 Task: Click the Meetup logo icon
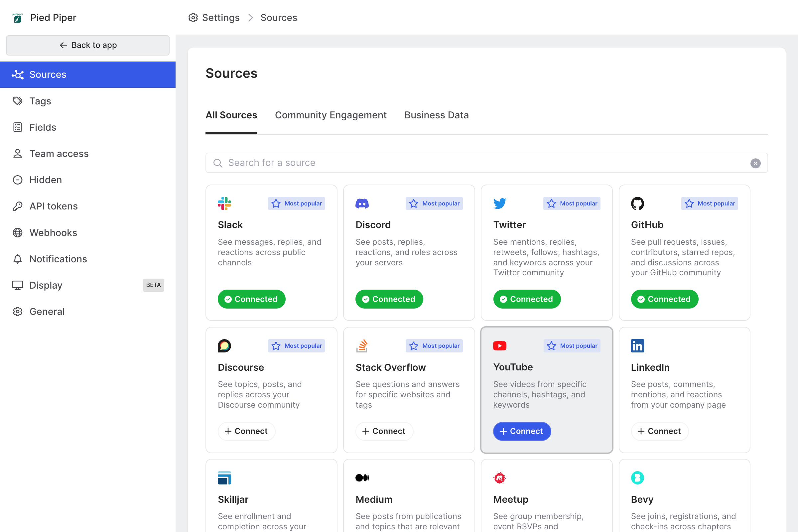pyautogui.click(x=500, y=478)
